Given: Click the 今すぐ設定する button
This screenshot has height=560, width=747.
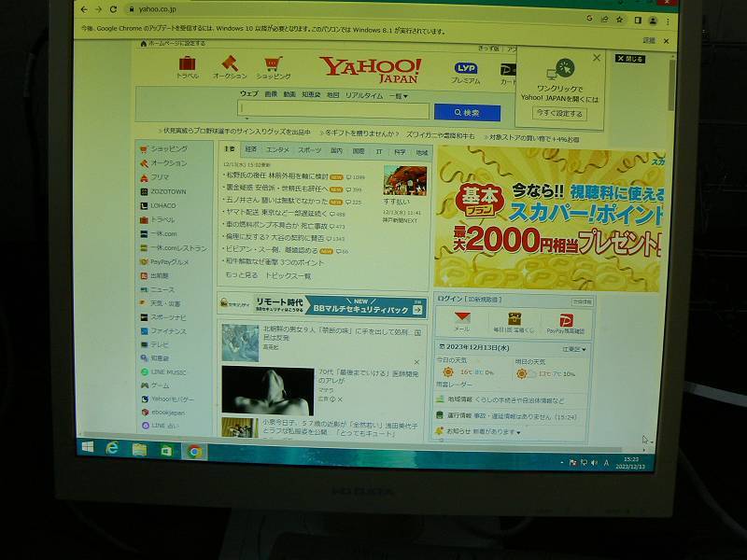Looking at the screenshot, I should (x=559, y=113).
